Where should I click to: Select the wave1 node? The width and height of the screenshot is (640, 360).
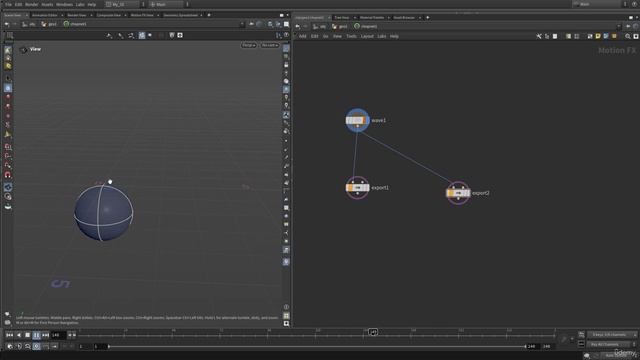[357, 120]
